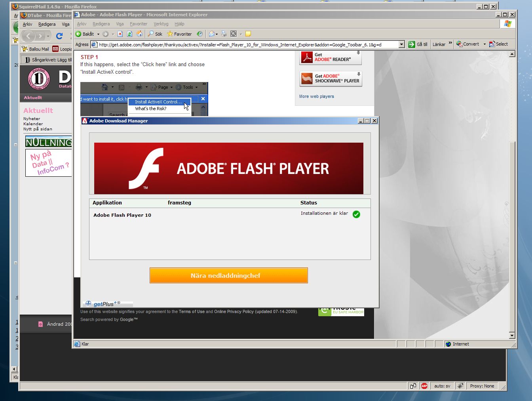Select the Adobe Flash Player 10 row text
This screenshot has width=532, height=401.
tap(122, 215)
